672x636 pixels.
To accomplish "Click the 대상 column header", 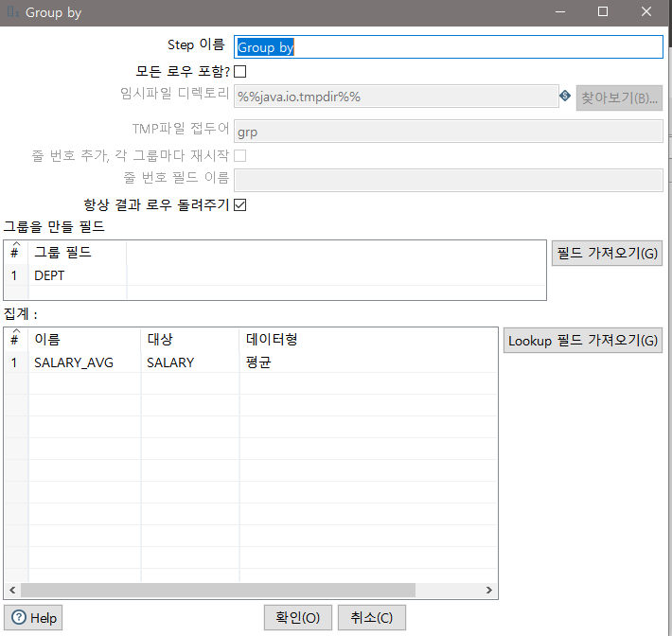I will coord(190,340).
